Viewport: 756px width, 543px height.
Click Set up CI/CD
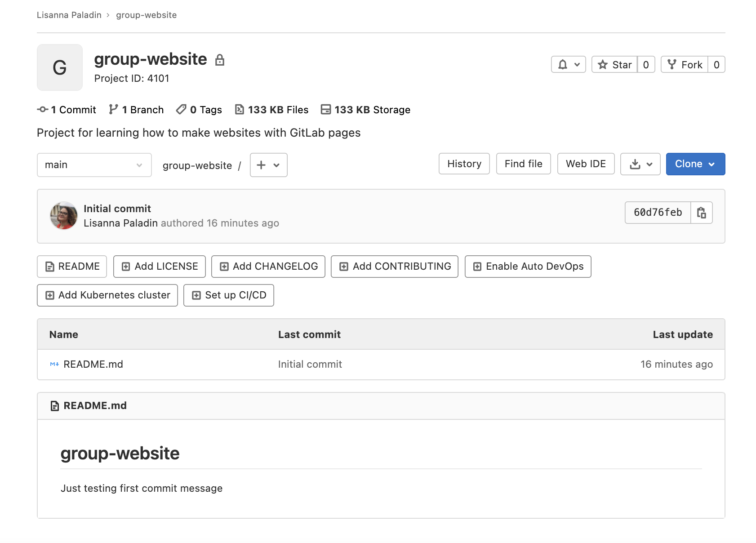click(228, 295)
